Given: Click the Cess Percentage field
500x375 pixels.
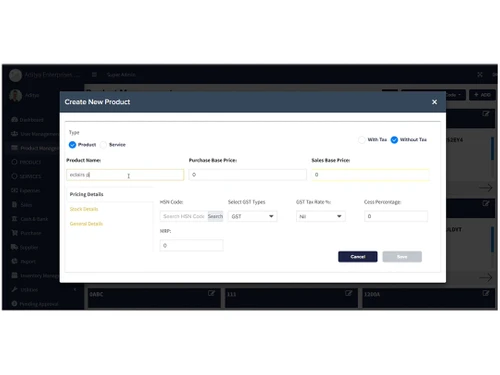Looking at the screenshot, I should (396, 216).
